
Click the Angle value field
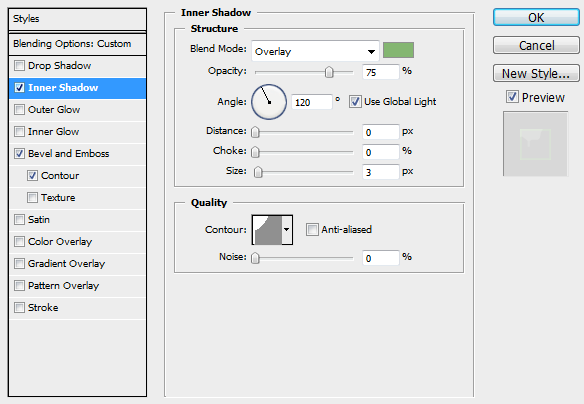pyautogui.click(x=311, y=102)
